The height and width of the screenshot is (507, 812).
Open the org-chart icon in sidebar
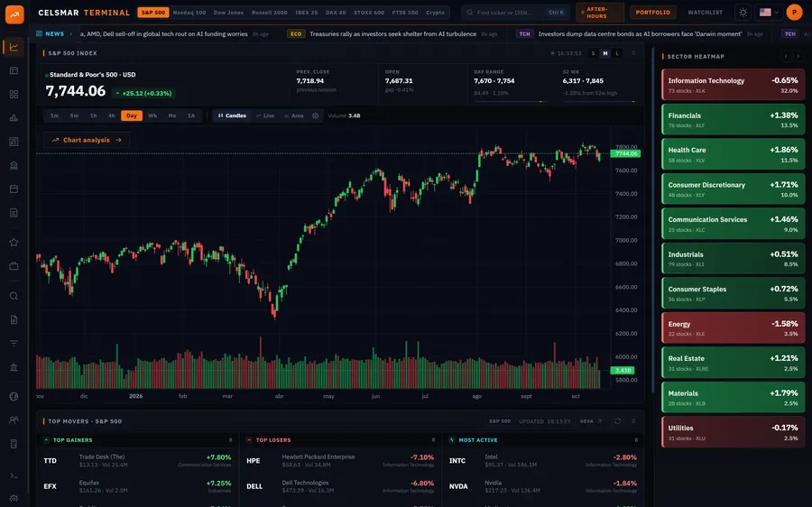point(14,118)
